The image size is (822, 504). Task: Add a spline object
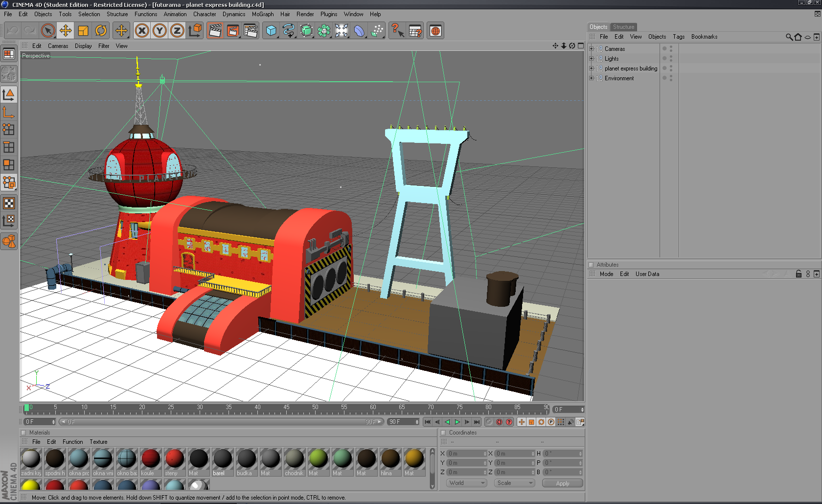coord(289,31)
